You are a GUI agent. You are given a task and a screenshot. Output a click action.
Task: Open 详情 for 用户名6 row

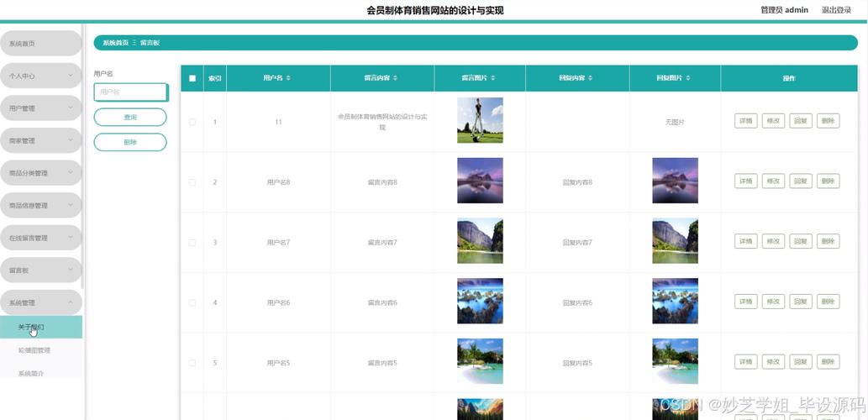tap(745, 302)
